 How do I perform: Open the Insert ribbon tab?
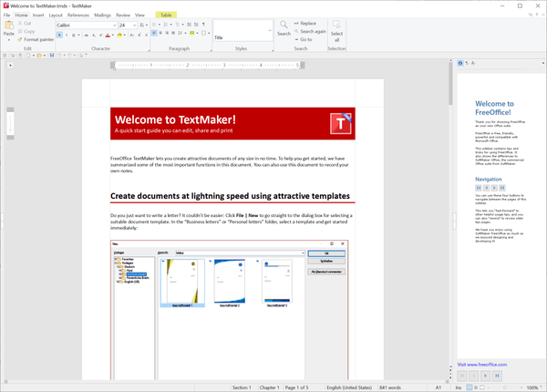[37, 15]
